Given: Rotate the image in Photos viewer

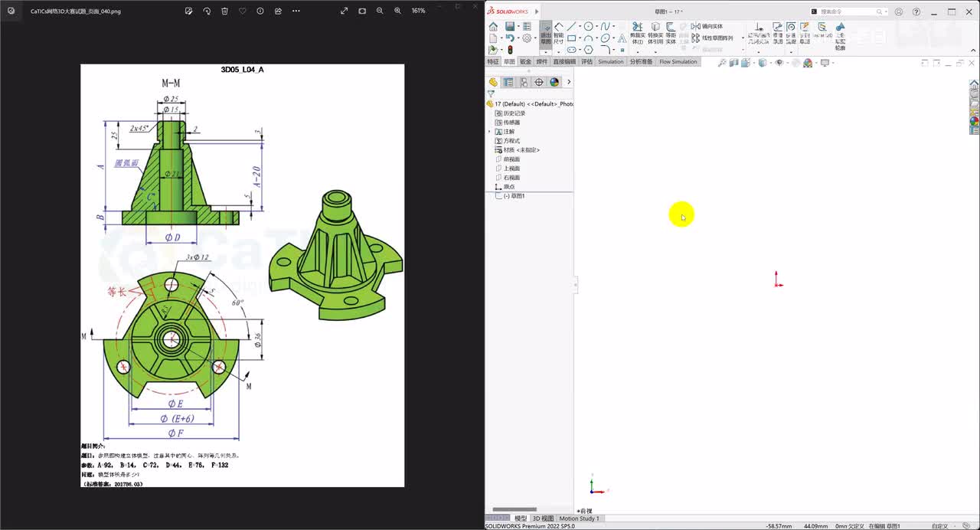Looking at the screenshot, I should tap(207, 11).
